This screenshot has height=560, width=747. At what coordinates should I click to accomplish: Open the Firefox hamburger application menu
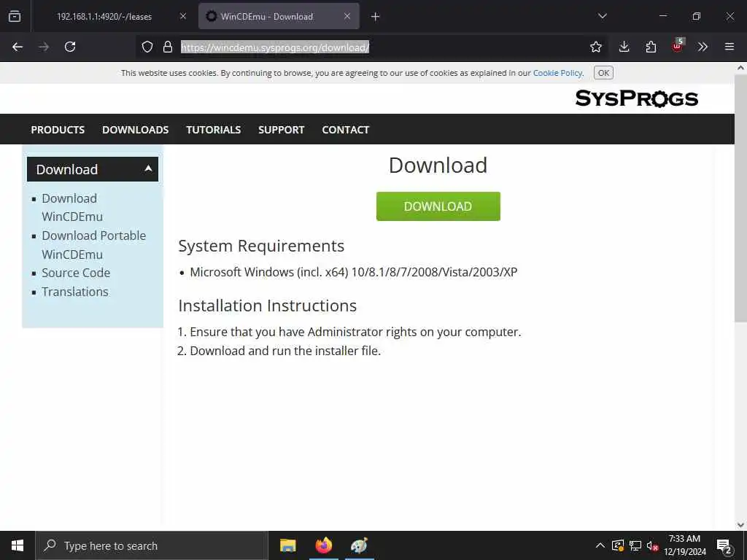729,47
